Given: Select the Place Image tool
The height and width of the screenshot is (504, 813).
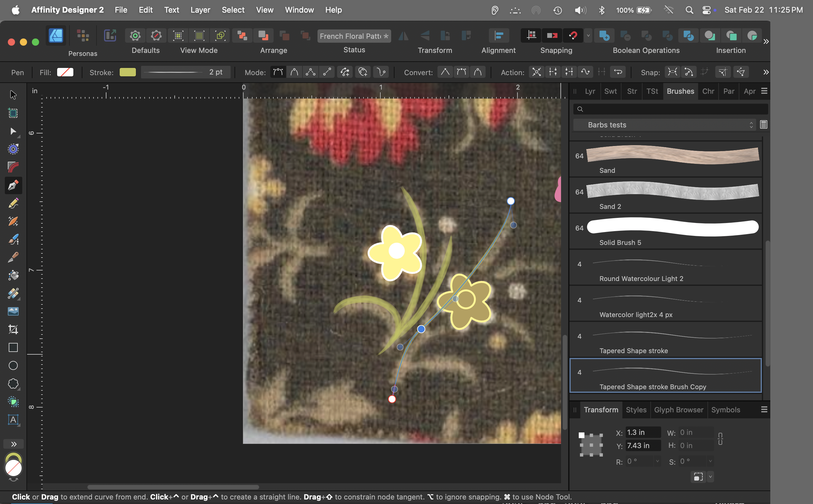Looking at the screenshot, I should tap(13, 311).
